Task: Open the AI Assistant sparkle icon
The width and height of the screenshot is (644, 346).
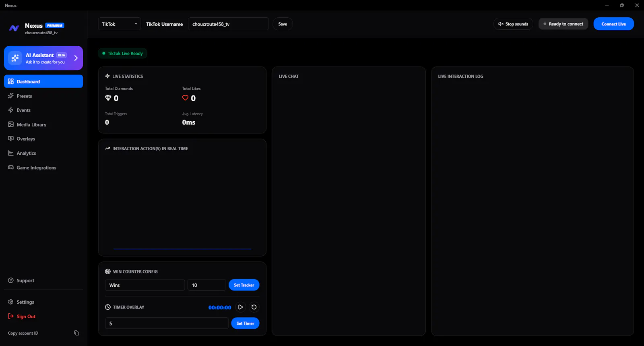Action: [15, 58]
